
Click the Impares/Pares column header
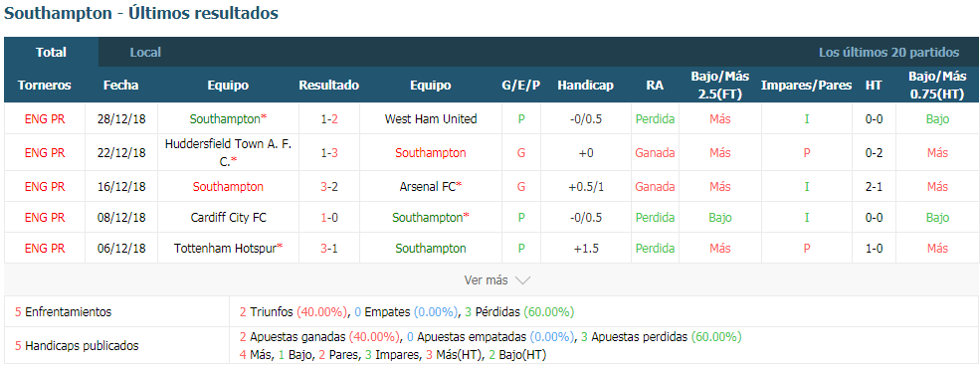tap(806, 85)
